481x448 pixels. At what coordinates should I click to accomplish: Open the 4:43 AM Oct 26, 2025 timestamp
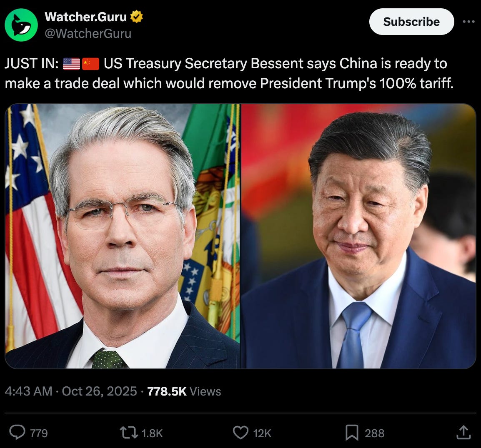[71, 391]
